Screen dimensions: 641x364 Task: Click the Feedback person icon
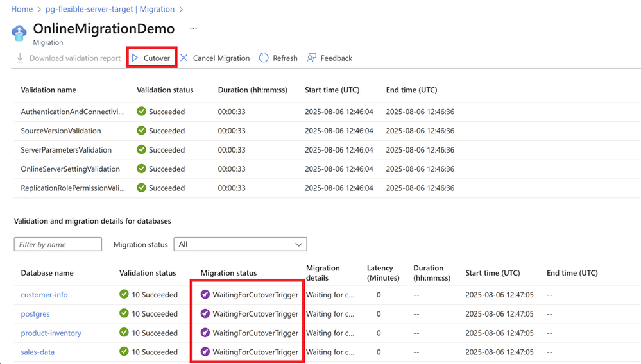311,58
